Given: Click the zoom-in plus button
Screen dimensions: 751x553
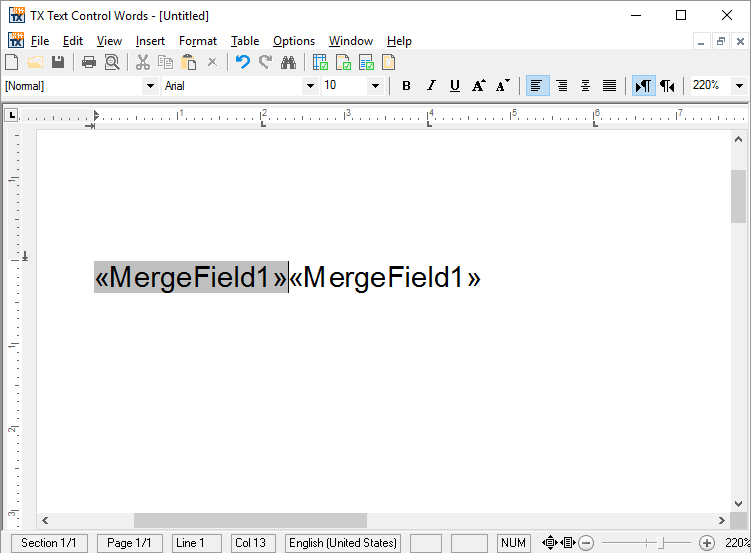Looking at the screenshot, I should click(706, 543).
